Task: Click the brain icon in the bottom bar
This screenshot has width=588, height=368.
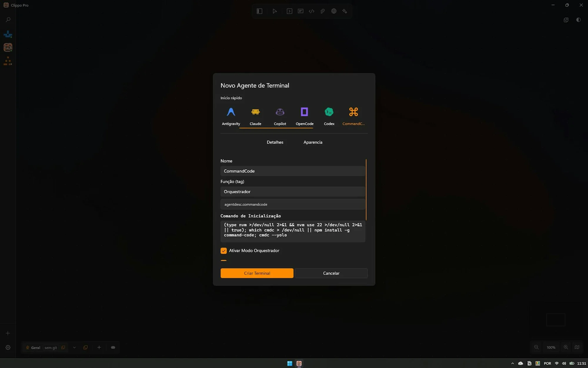Action: (113, 347)
